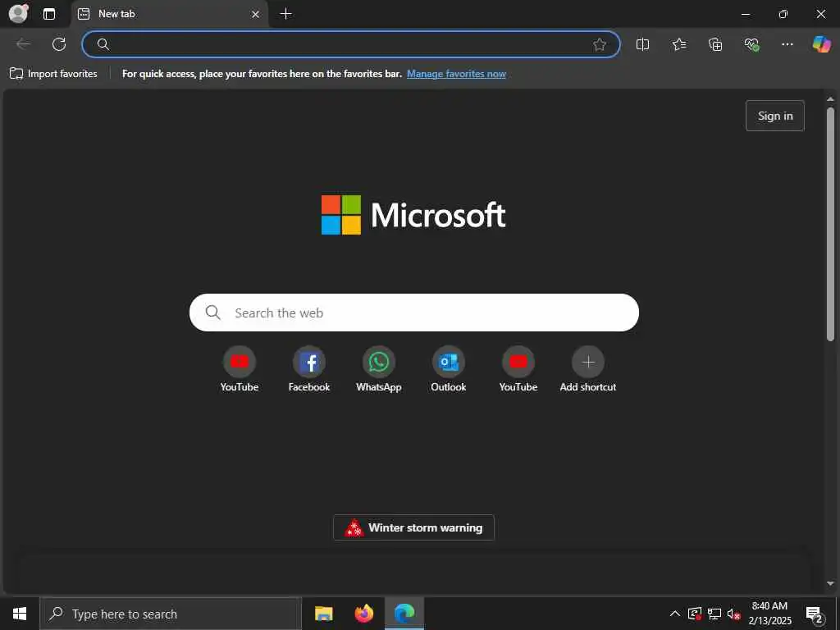Open the Facebook shortcut
This screenshot has width=840, height=630.
[x=309, y=370]
